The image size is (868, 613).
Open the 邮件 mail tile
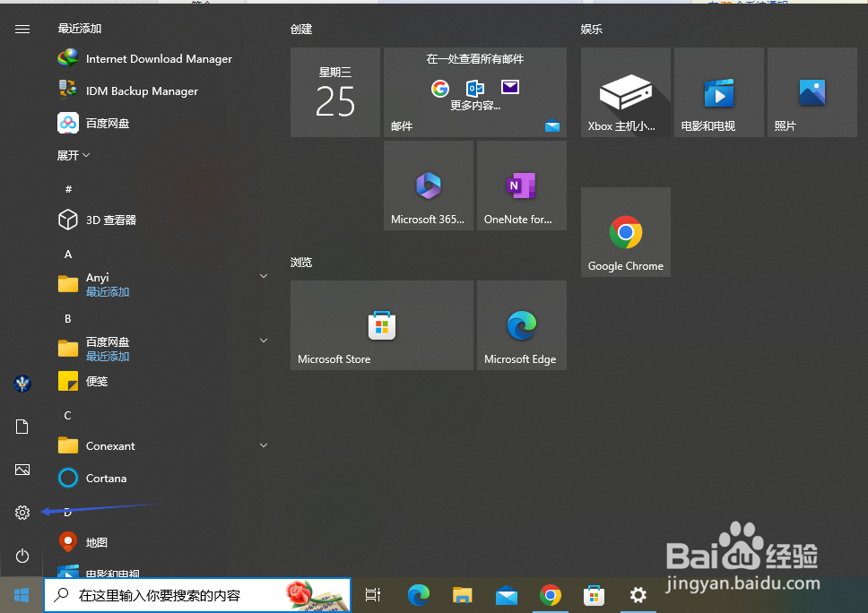coord(475,91)
